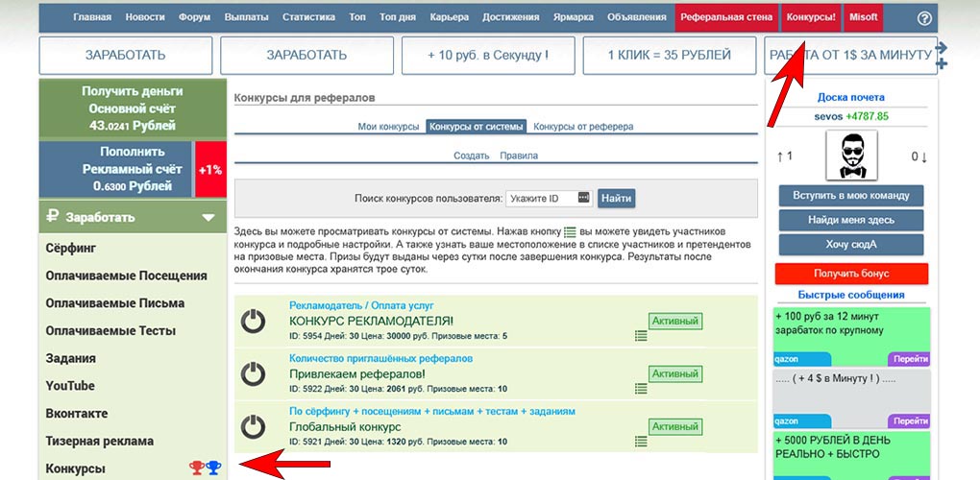
Task: Open Сёрфинг in the sidebar
Action: [71, 249]
